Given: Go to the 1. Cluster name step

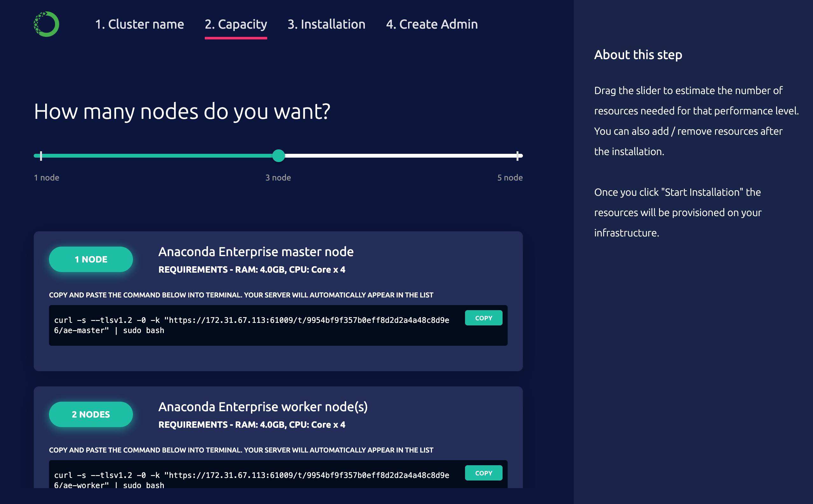Looking at the screenshot, I should pyautogui.click(x=139, y=24).
